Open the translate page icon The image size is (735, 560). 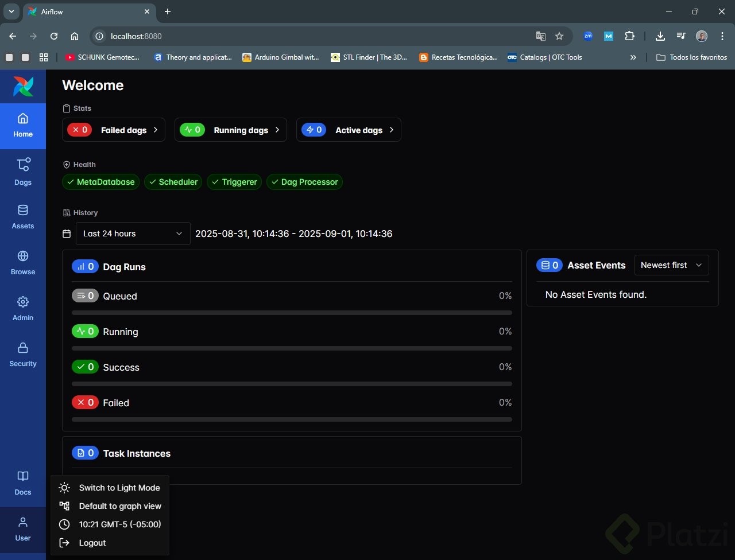pyautogui.click(x=540, y=36)
